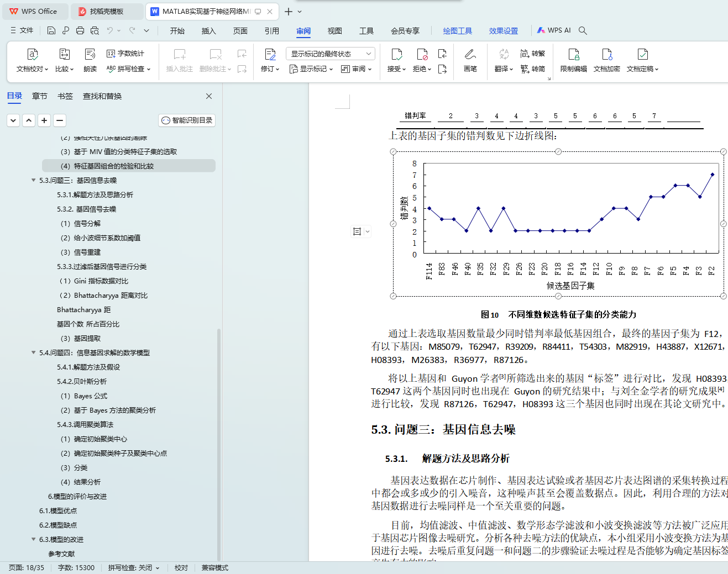Click the Save document icon
This screenshot has width=728, height=574.
(51, 30)
